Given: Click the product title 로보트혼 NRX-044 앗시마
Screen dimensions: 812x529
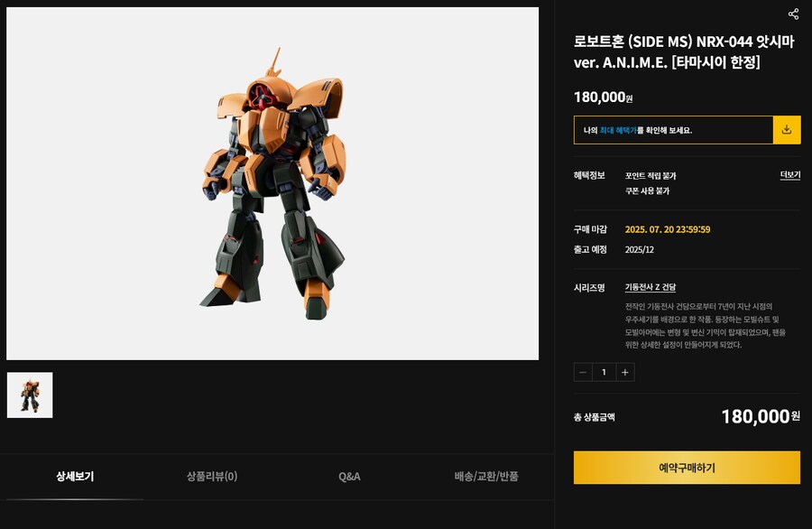Looking at the screenshot, I should click(684, 51).
